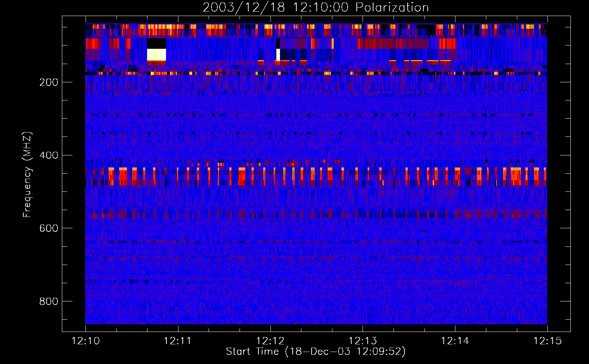Click the 12:12 time tick label
Image resolution: width=589 pixels, height=364 pixels.
pyautogui.click(x=270, y=341)
